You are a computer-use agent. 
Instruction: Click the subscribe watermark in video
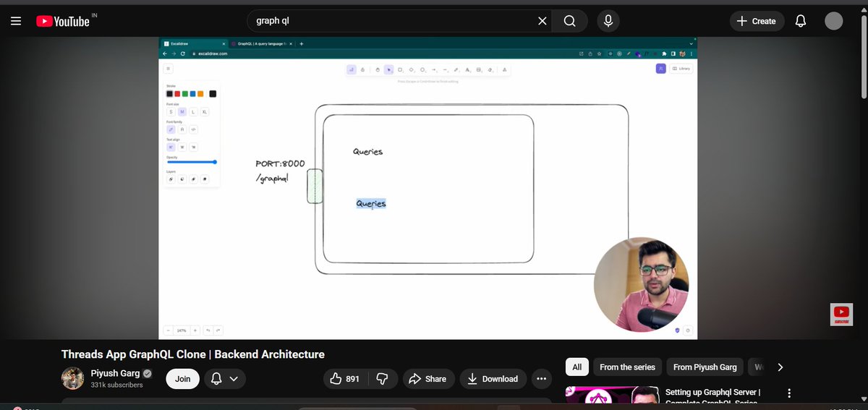point(841,314)
